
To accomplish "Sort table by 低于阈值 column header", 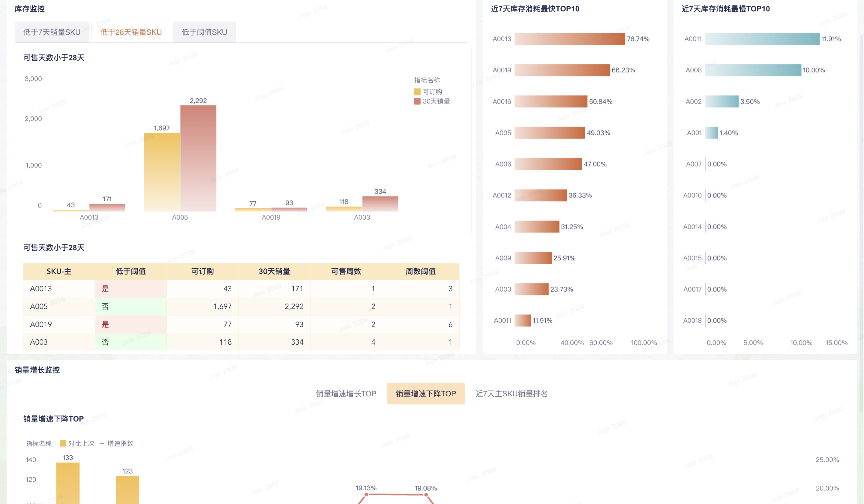I will (131, 271).
